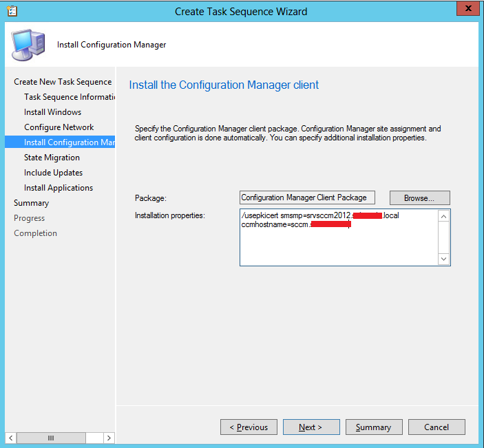The height and width of the screenshot is (448, 484).
Task: Jump to Summary step in sidebar
Action: [x=31, y=203]
